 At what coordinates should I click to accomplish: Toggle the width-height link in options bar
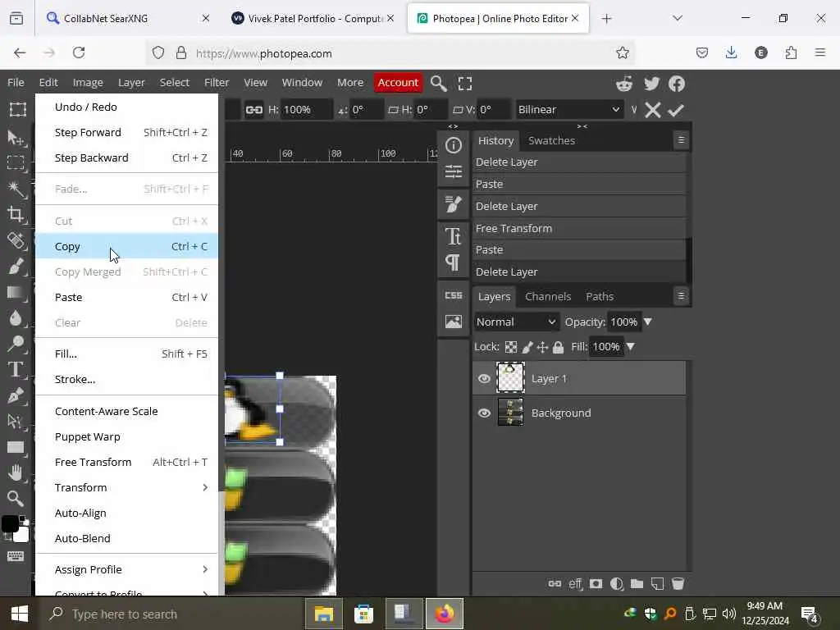click(x=254, y=110)
